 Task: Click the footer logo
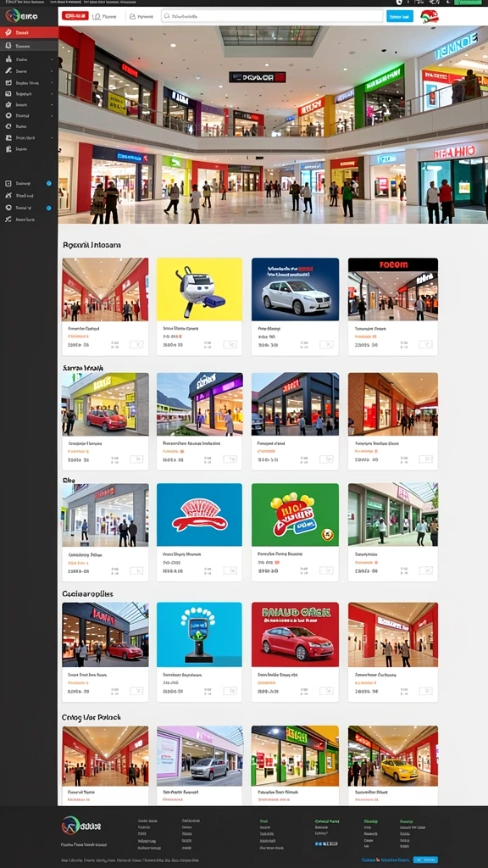point(81,826)
